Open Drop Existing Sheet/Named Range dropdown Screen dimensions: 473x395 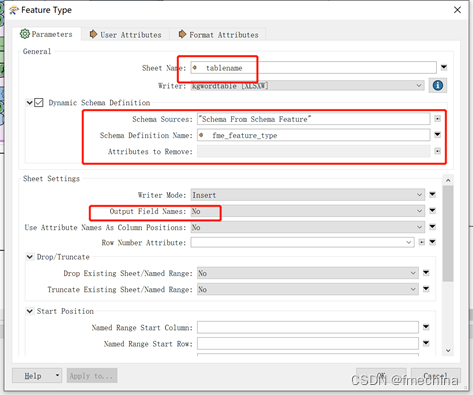point(308,273)
